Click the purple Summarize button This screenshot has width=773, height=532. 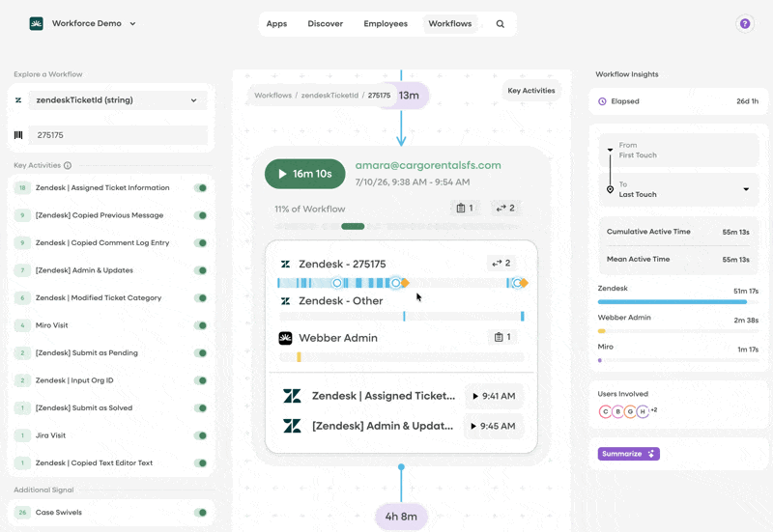coord(629,454)
